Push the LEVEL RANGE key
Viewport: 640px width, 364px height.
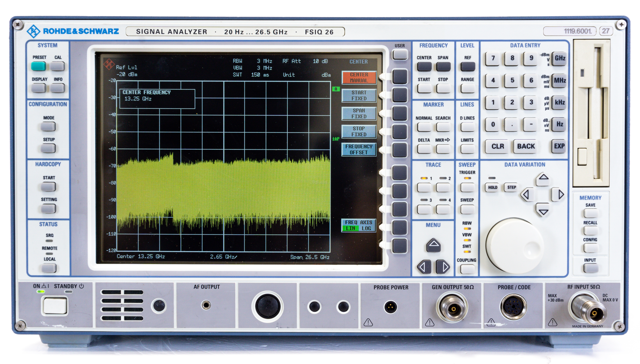(x=467, y=88)
